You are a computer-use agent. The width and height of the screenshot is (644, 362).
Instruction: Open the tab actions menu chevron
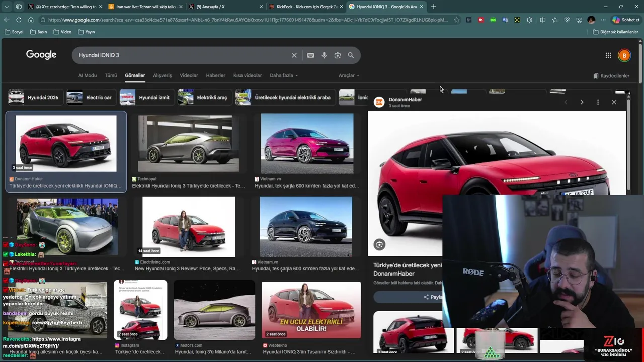tap(7, 7)
